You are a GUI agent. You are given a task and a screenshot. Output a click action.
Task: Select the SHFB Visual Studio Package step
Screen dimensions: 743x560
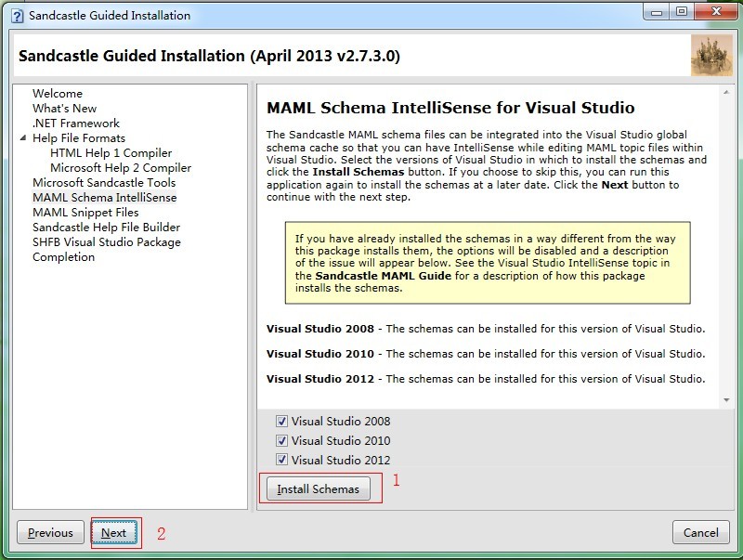click(106, 241)
